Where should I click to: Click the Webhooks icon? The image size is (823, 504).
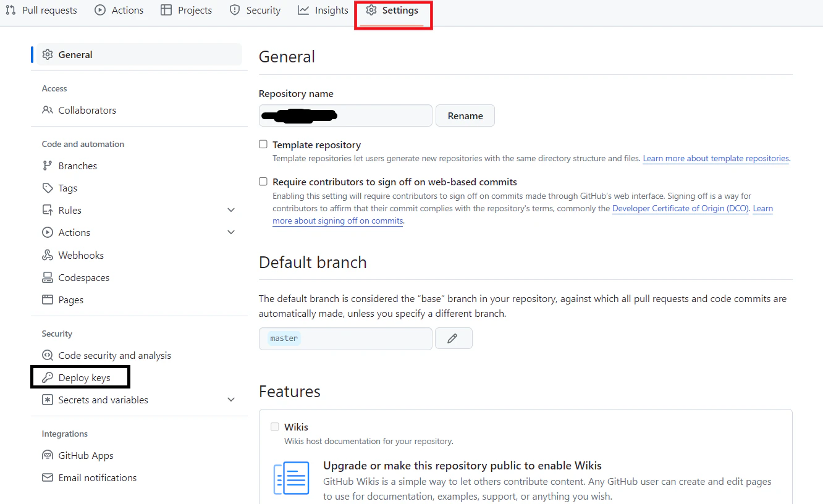pyautogui.click(x=48, y=255)
